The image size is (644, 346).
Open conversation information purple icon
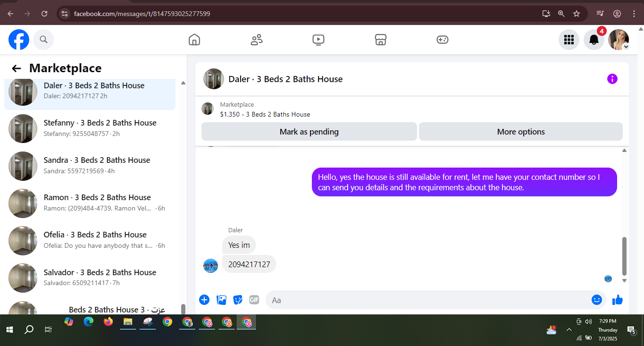pyautogui.click(x=612, y=79)
